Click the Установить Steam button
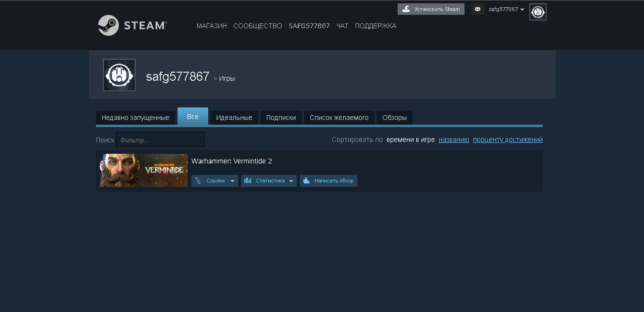The width and height of the screenshot is (644, 312). tap(431, 9)
